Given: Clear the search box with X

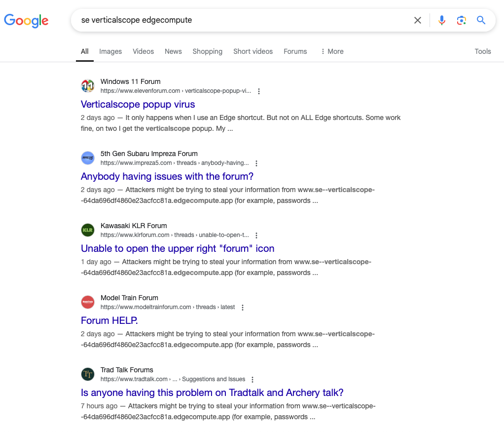Looking at the screenshot, I should [418, 20].
